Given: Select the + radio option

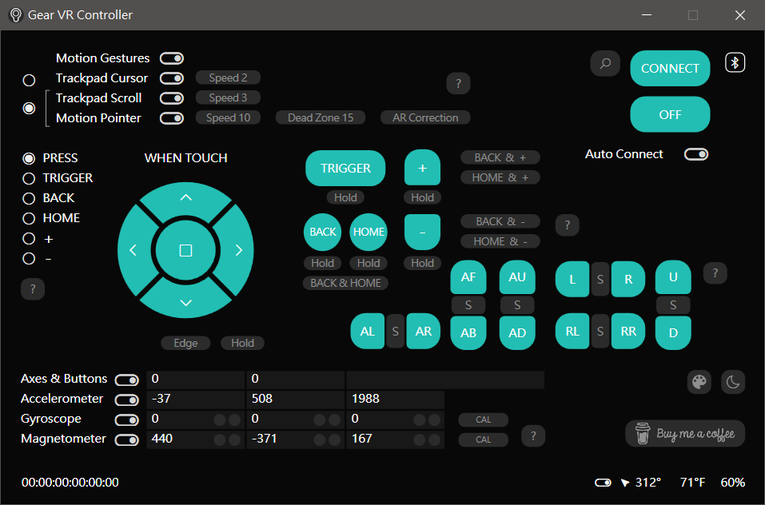Looking at the screenshot, I should point(29,239).
